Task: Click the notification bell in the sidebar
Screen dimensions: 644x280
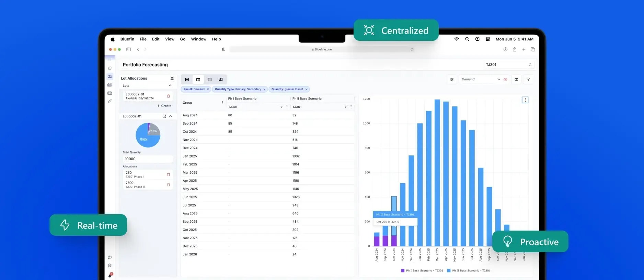Action: [110, 275]
